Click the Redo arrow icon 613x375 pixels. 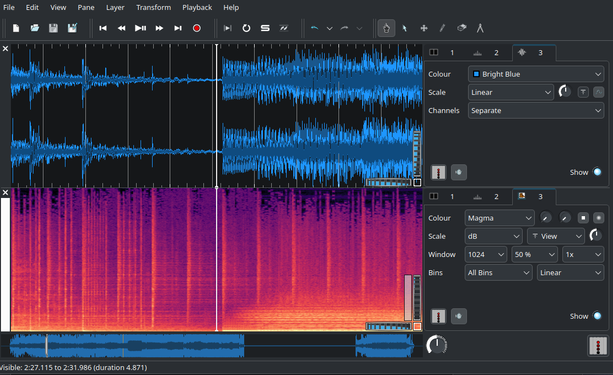pos(344,28)
